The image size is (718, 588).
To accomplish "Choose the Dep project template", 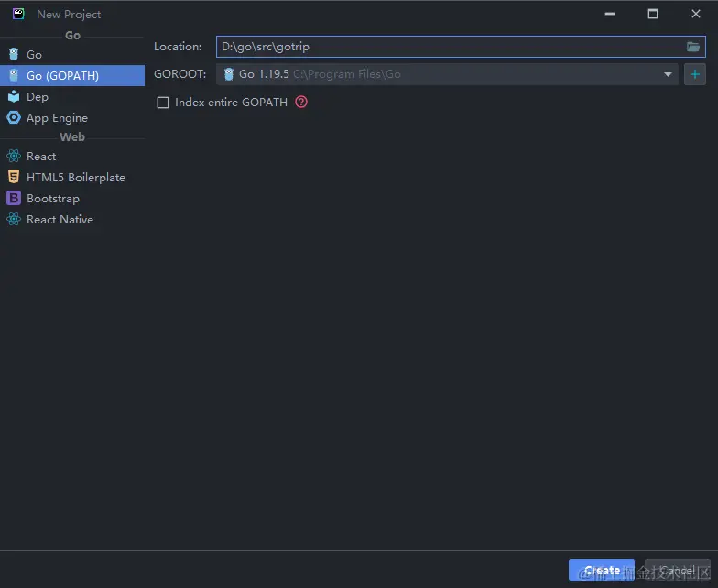I will pos(71,97).
